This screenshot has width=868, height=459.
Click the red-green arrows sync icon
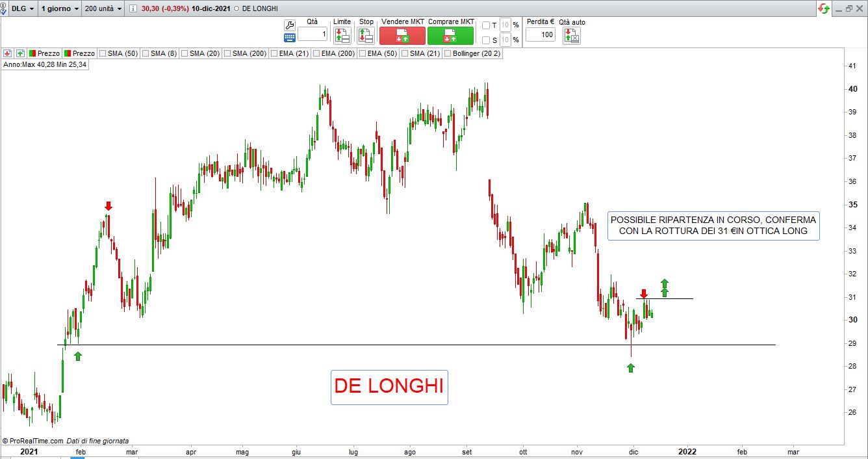click(824, 8)
